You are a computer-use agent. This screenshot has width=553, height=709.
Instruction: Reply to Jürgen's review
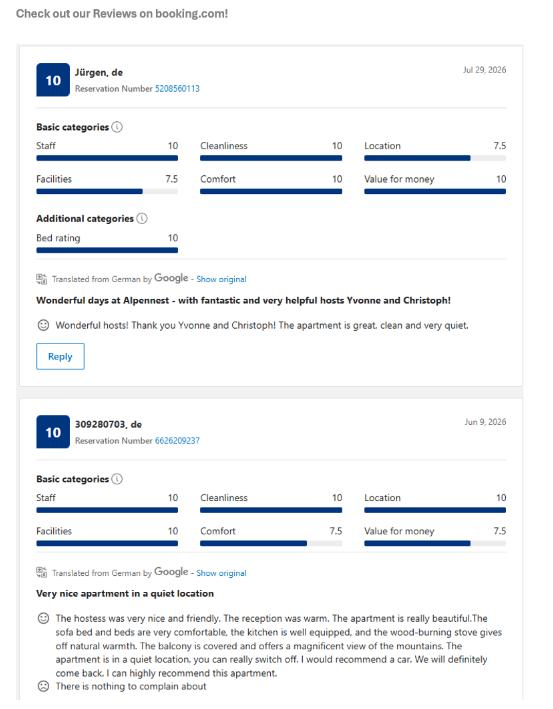60,356
